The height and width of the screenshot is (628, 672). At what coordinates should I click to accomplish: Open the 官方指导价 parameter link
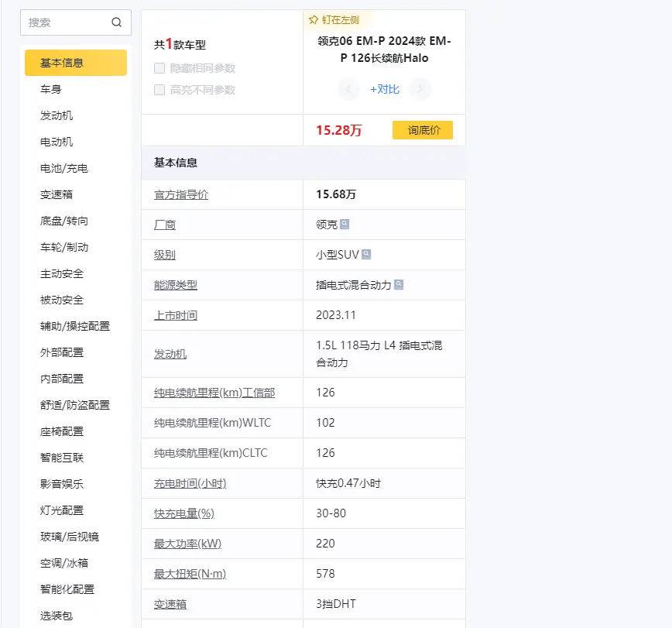181,194
